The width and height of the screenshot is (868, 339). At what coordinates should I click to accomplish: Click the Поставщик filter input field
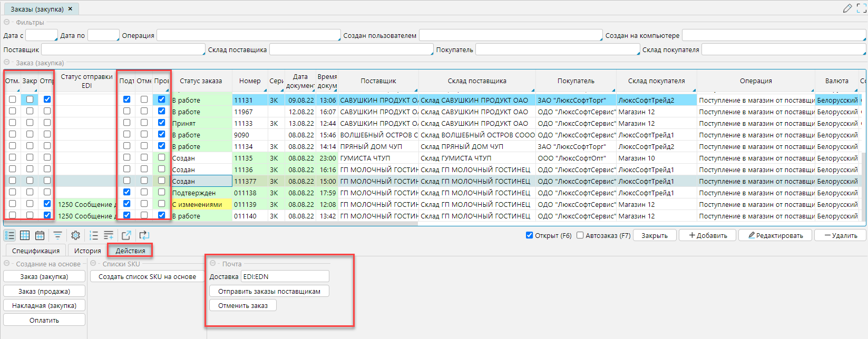[123, 49]
